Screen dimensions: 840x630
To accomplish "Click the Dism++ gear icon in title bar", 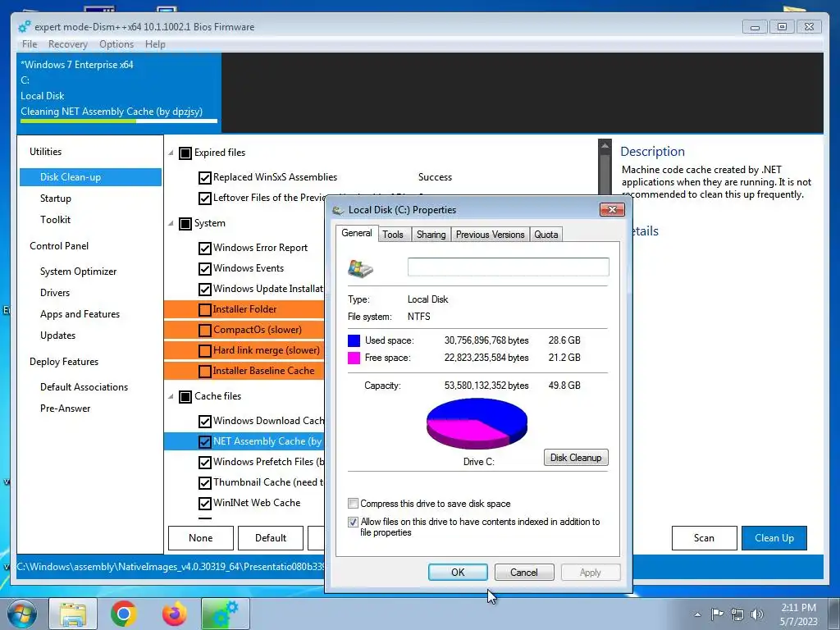I will click(x=24, y=26).
